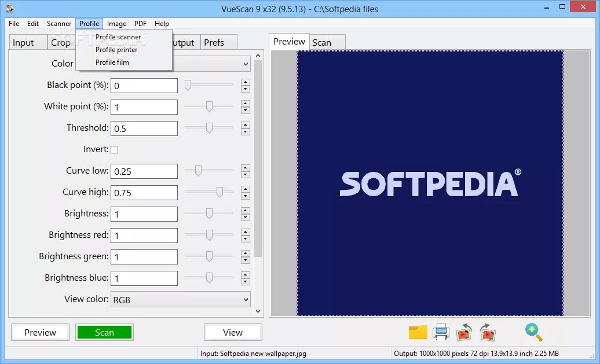Open the File menu
The image size is (600, 364).
pos(14,24)
